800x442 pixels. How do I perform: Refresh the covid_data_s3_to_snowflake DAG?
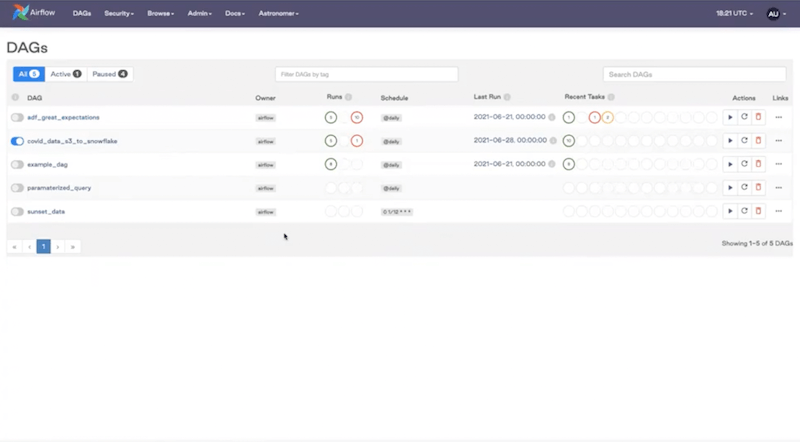coord(744,141)
